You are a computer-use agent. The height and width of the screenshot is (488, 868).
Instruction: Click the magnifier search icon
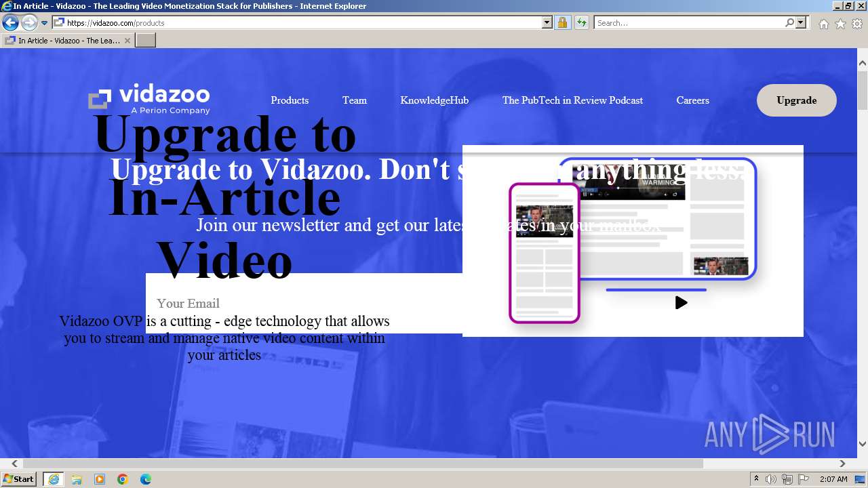tap(789, 23)
